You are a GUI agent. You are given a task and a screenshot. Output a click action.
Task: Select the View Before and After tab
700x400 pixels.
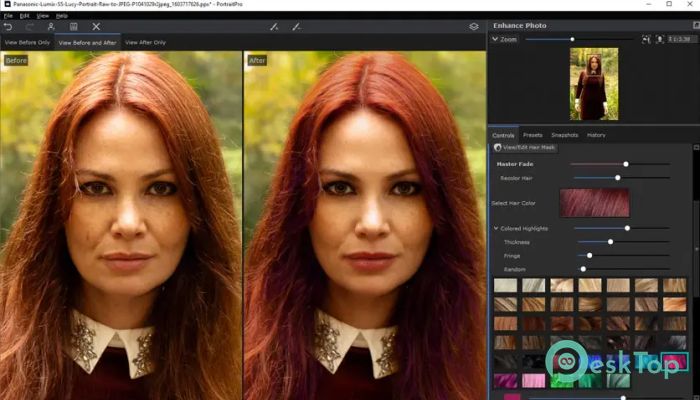point(88,42)
